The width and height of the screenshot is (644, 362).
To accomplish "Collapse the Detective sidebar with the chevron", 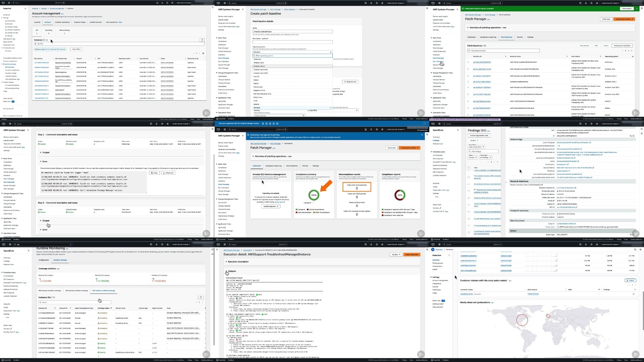I will point(449,255).
